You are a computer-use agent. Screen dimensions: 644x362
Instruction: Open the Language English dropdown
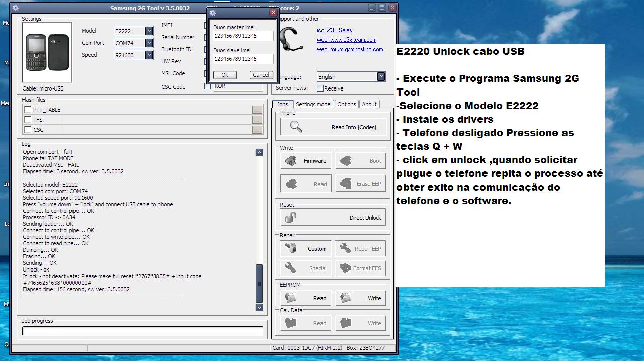[x=381, y=76]
